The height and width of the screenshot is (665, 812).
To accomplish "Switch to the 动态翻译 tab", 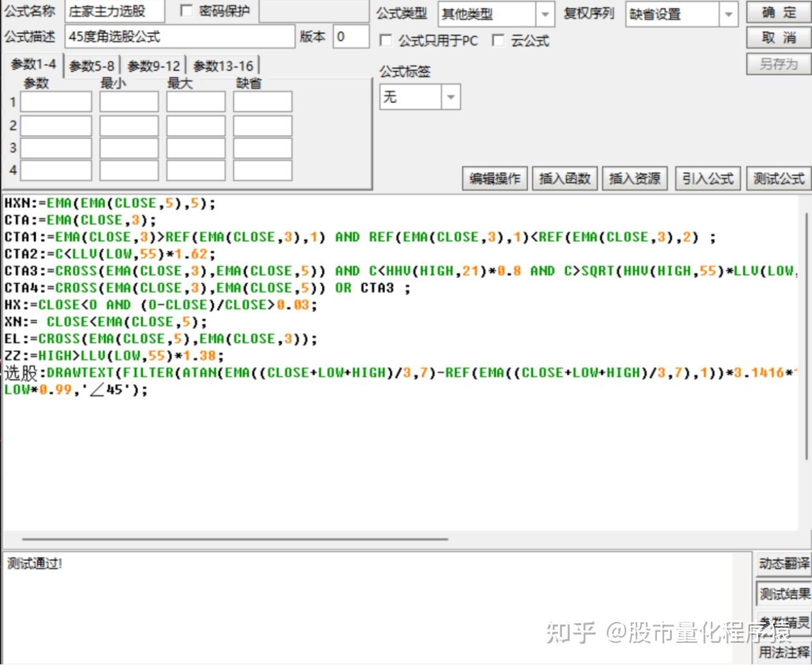I will (784, 564).
